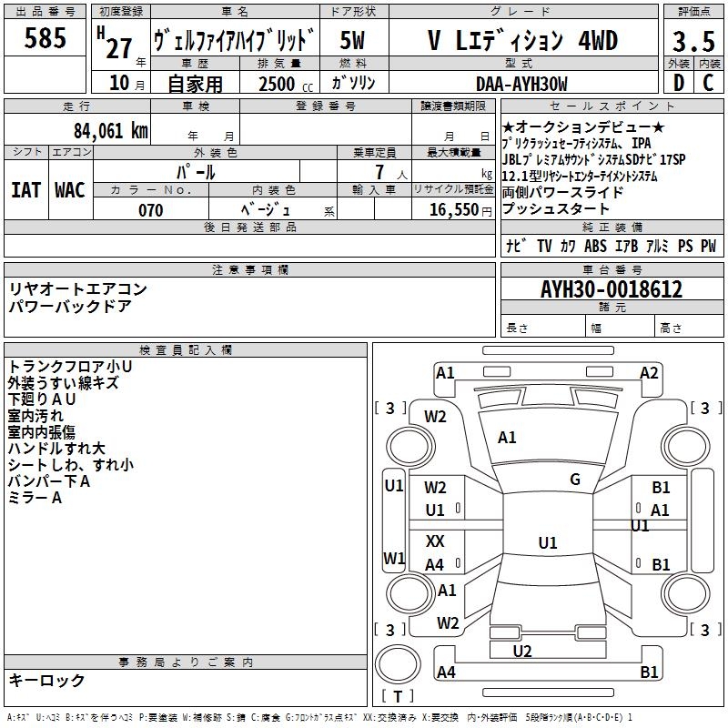
Task: Select damage code legend at bottom
Action: point(319,717)
